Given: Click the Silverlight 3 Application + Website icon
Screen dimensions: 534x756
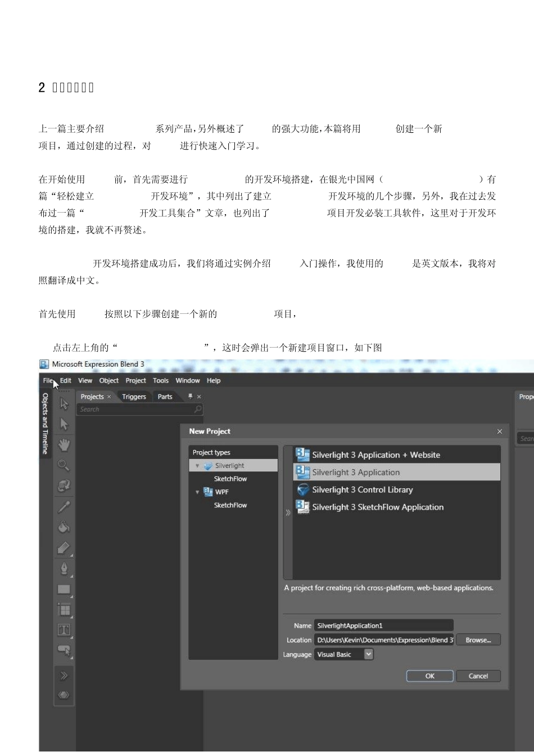Looking at the screenshot, I should click(x=303, y=454).
